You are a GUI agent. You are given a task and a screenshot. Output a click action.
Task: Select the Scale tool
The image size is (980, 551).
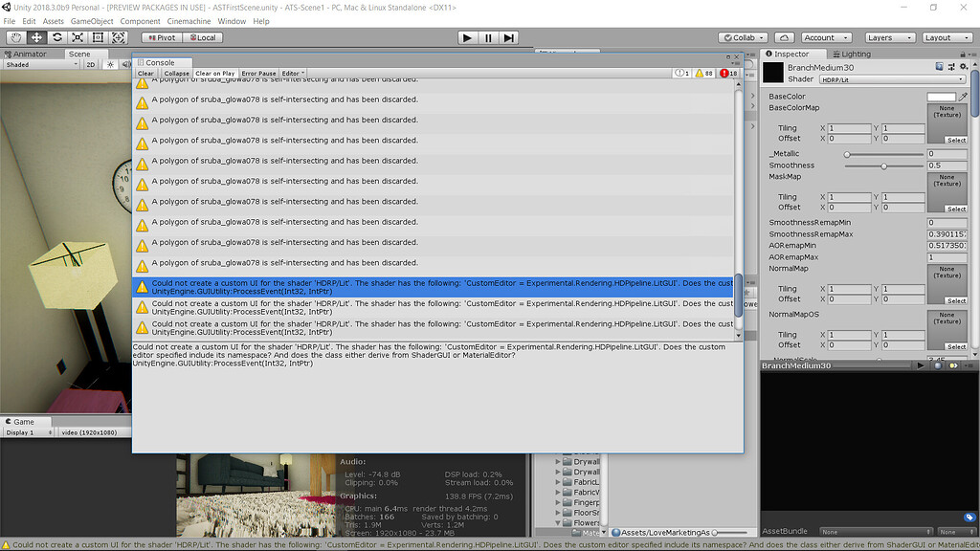[x=77, y=37]
